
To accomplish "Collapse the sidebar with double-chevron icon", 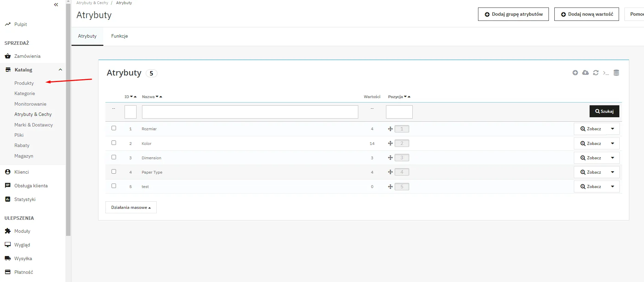I will (x=56, y=5).
